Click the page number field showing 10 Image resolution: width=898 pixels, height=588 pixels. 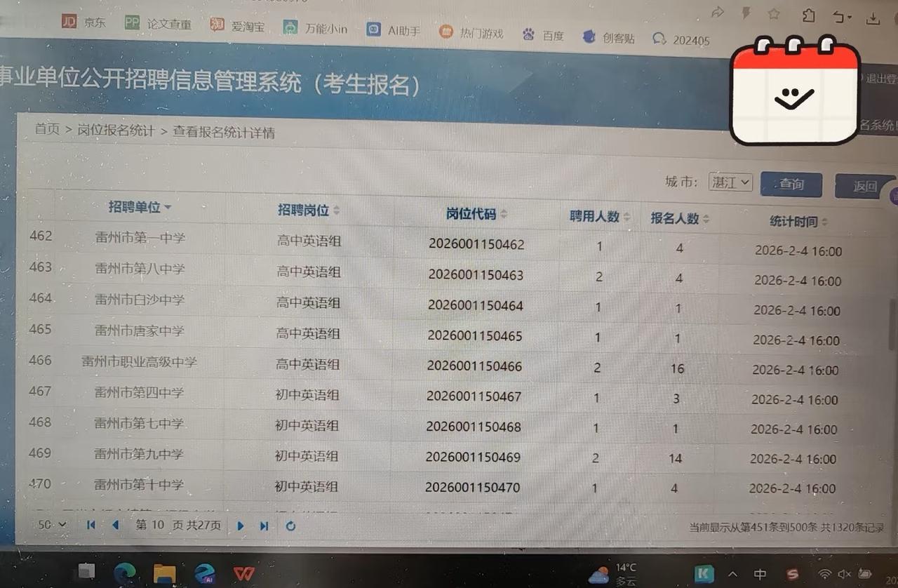157,525
